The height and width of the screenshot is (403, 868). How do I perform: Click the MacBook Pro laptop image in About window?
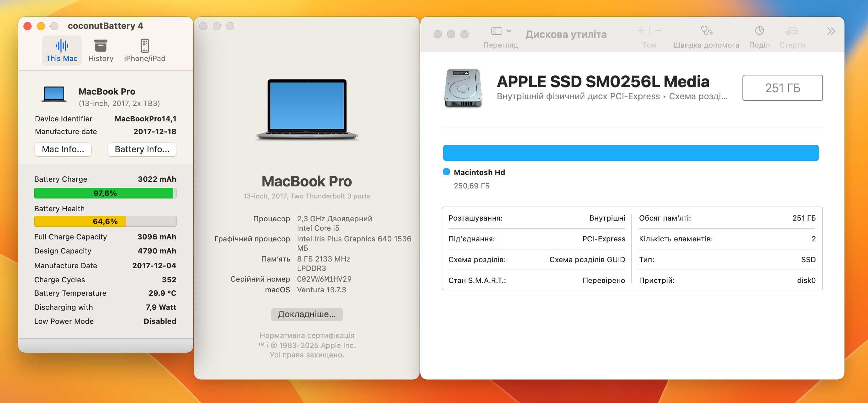(x=307, y=109)
